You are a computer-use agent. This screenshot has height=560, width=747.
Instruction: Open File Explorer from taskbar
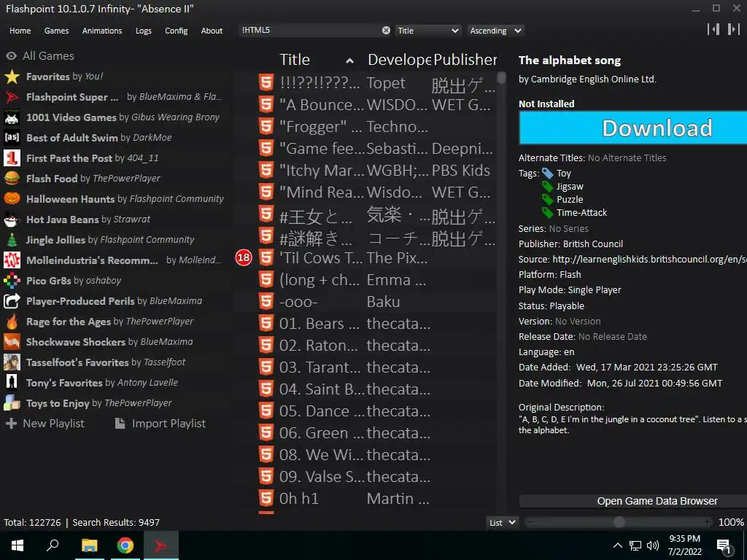[89, 545]
